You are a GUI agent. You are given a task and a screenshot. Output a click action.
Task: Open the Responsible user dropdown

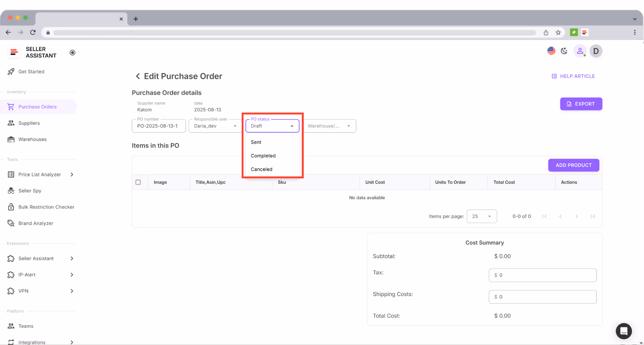215,126
